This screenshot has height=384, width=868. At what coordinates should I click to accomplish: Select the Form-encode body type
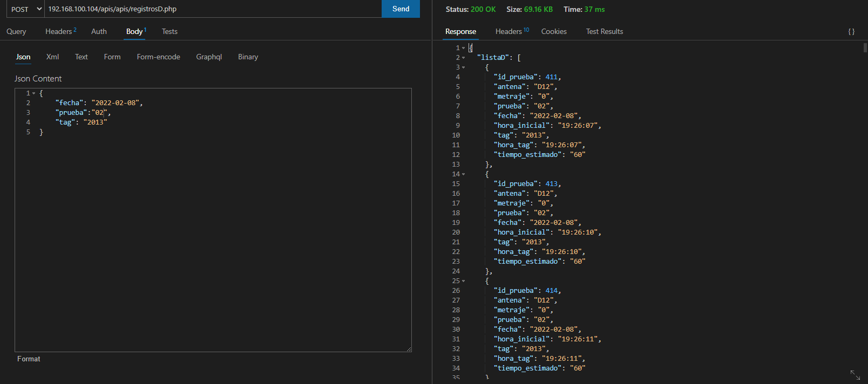pyautogui.click(x=158, y=57)
